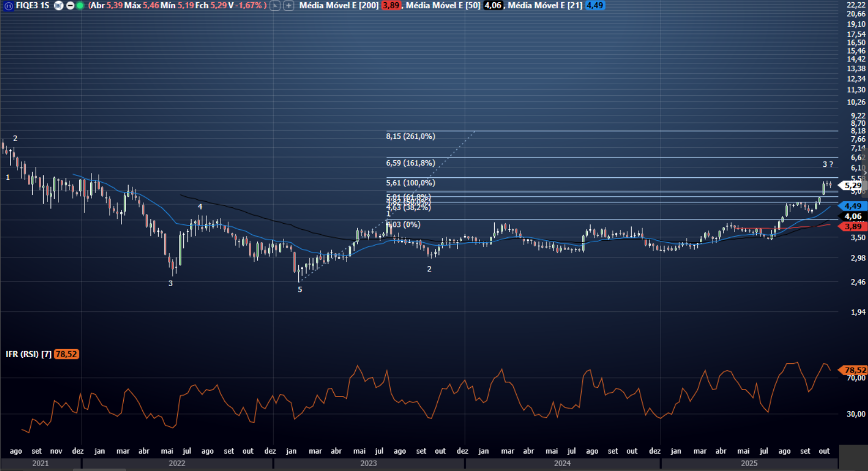
Task: Open the IFR (RSI) [7] indicator label
Action: tap(28, 354)
